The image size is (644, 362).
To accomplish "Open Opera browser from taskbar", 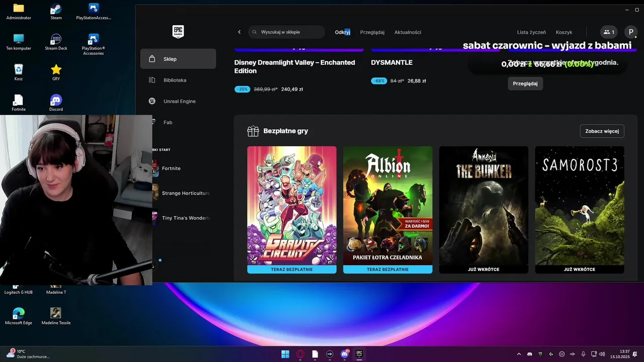I will [300, 354].
